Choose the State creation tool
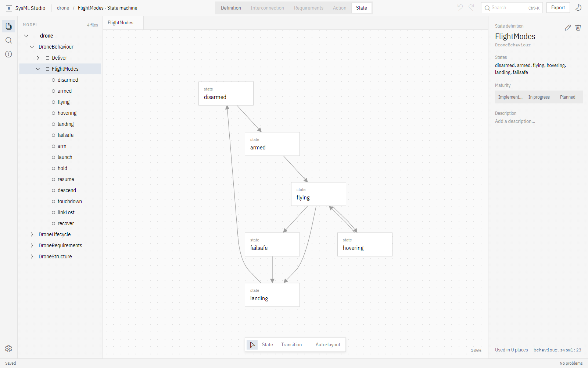 point(268,345)
